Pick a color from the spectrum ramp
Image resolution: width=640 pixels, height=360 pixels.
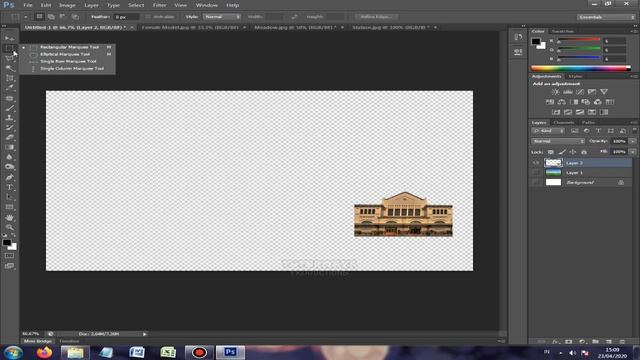(581, 68)
